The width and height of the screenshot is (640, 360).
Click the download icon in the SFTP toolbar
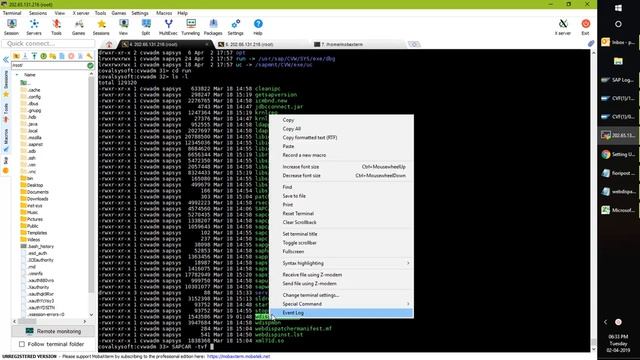click(x=25, y=56)
